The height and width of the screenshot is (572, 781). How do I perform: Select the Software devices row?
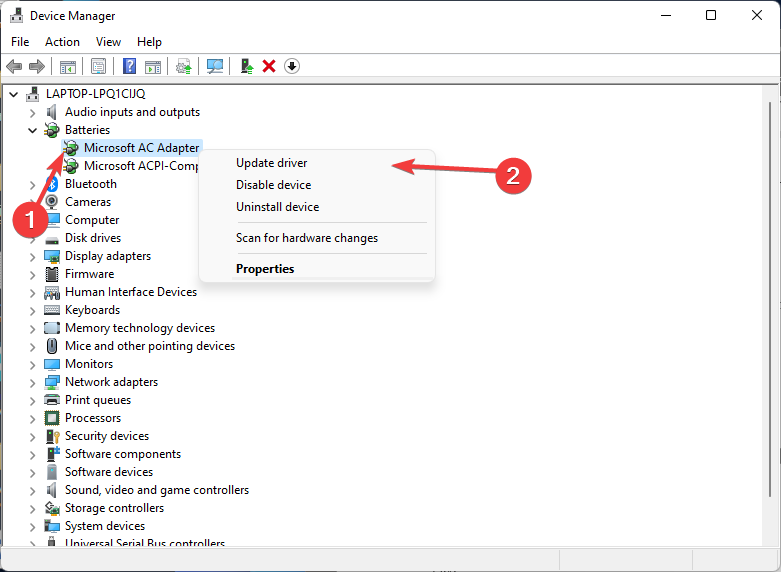pos(109,472)
